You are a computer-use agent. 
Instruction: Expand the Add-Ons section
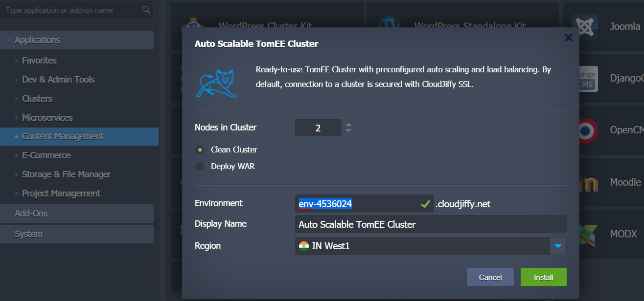(x=31, y=214)
